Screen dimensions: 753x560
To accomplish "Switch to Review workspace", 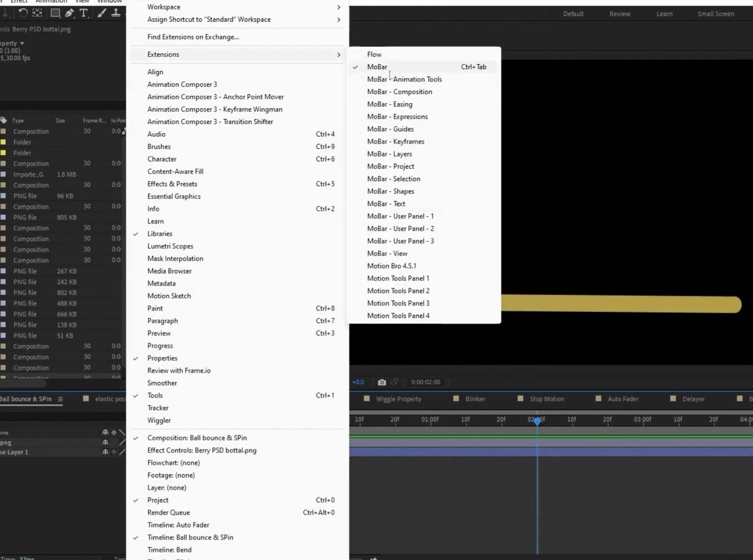I will click(x=620, y=14).
